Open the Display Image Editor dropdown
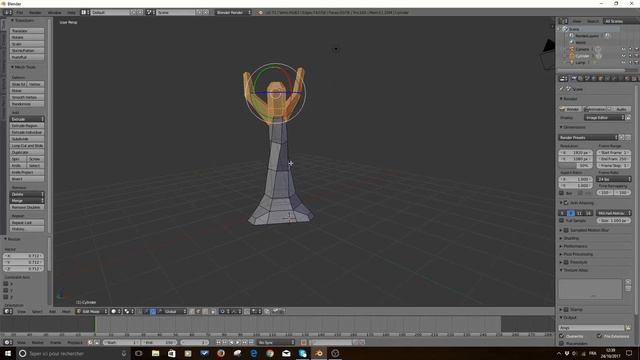This screenshot has width=640, height=360. pyautogui.click(x=604, y=118)
